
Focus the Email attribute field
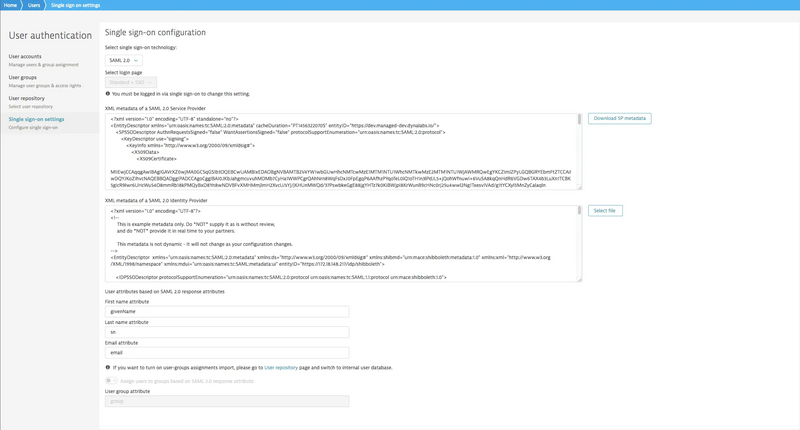point(227,353)
